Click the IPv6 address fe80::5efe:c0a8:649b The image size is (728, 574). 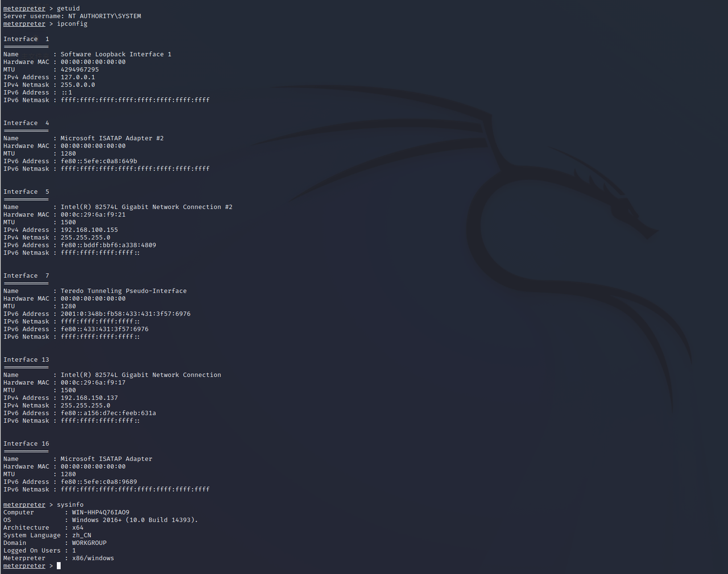[99, 161]
